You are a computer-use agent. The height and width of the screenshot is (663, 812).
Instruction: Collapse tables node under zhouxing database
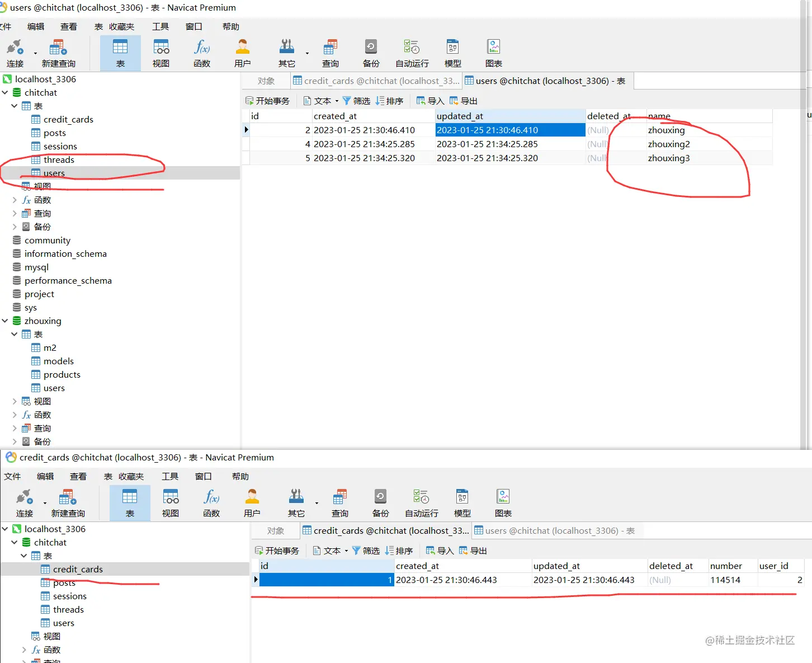point(15,334)
